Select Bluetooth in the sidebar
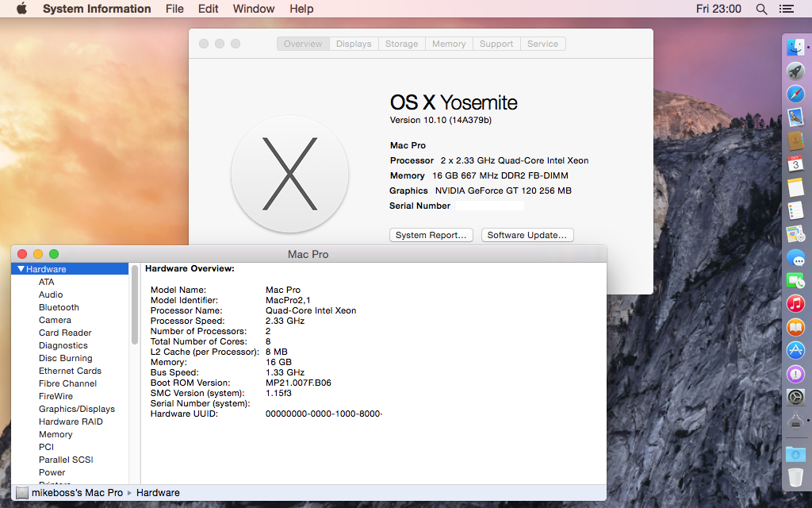 click(59, 307)
